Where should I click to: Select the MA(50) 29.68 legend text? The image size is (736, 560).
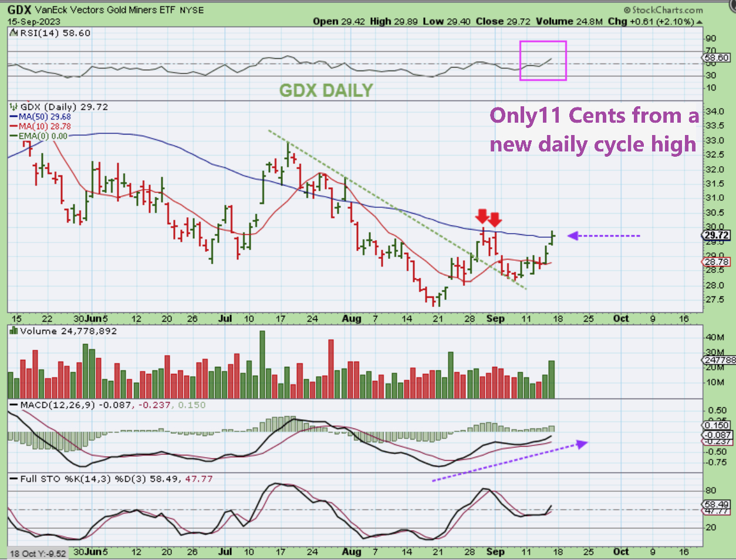(x=45, y=117)
